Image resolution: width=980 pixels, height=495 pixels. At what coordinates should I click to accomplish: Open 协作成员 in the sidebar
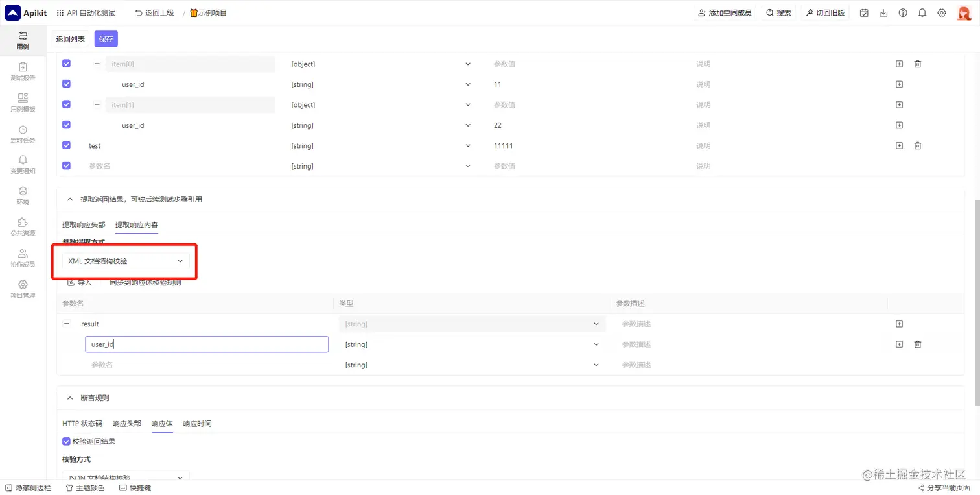(x=23, y=258)
